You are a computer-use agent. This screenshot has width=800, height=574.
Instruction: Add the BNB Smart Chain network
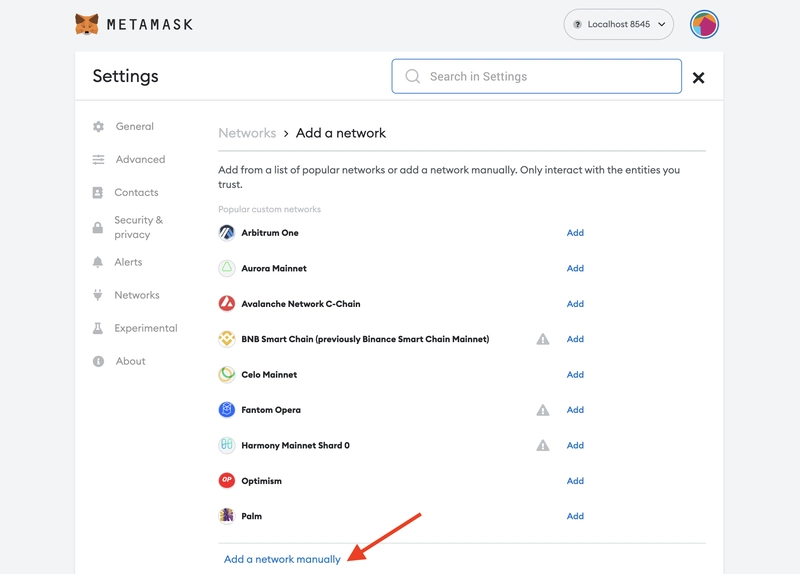[x=575, y=339]
